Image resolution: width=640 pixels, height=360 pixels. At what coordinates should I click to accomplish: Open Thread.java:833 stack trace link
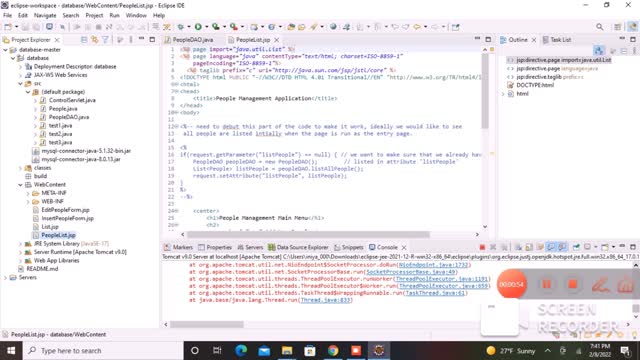coord(325,300)
